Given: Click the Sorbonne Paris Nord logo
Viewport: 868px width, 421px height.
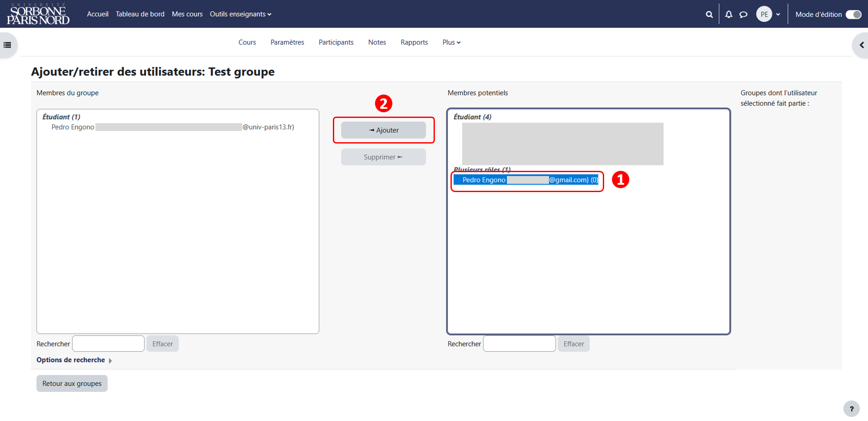Looking at the screenshot, I should [x=38, y=14].
